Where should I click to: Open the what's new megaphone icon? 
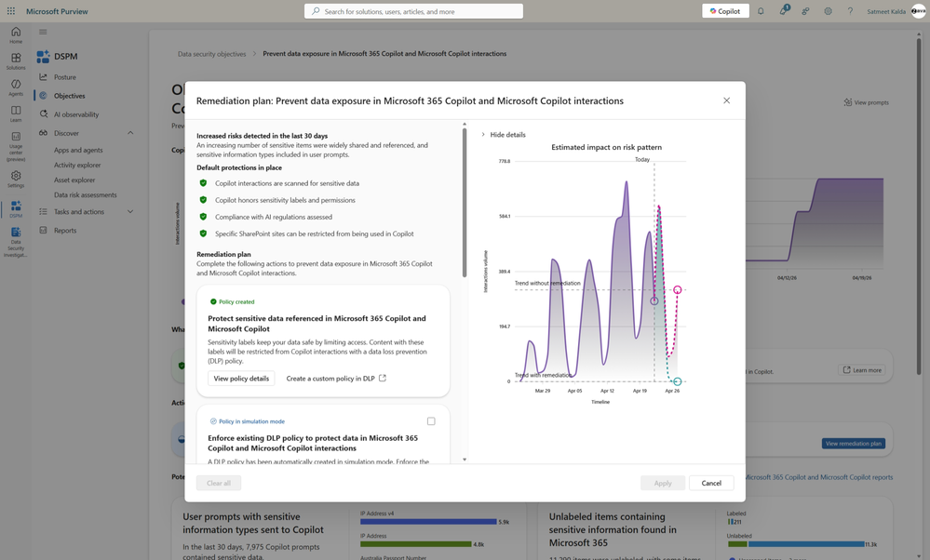coord(784,10)
